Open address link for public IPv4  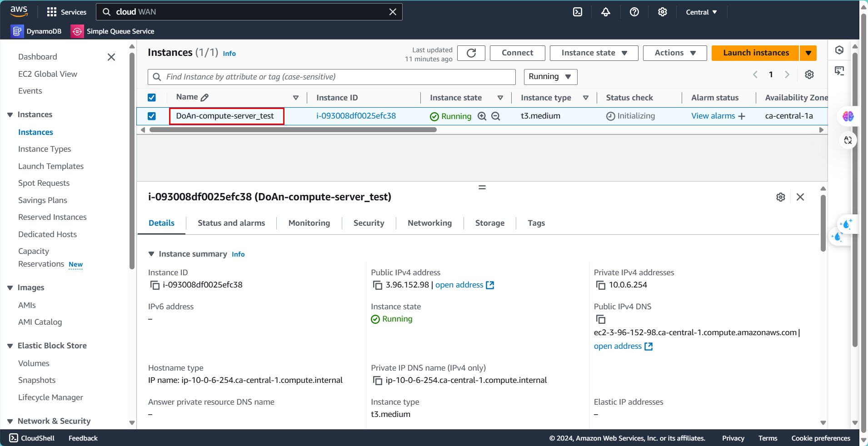tap(464, 285)
